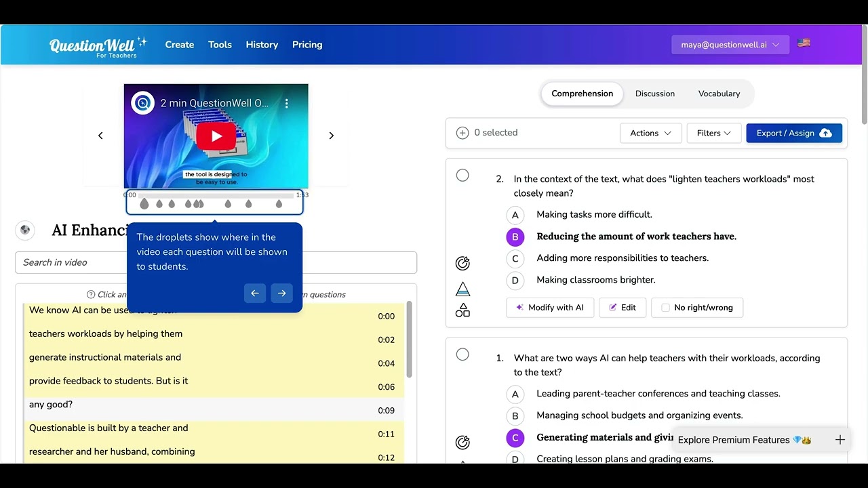Switch to the Discussion tab
Viewport: 868px width, 488px height.
(655, 94)
